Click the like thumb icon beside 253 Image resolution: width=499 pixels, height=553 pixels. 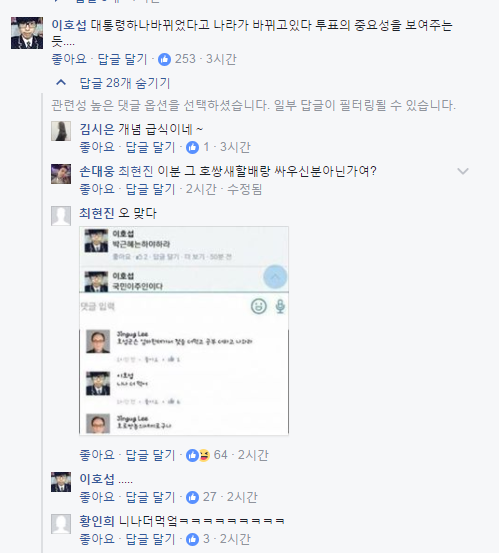point(164,59)
